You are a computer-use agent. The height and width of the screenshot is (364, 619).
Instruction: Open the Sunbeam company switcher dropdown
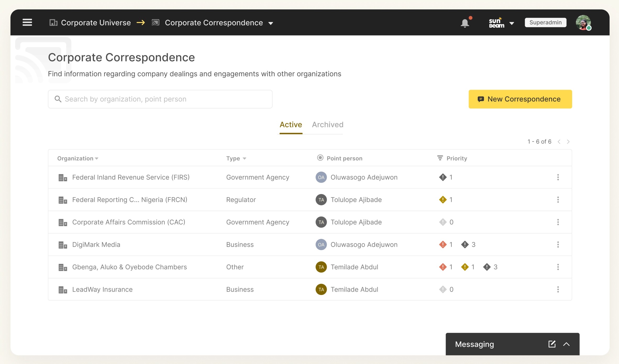(511, 23)
